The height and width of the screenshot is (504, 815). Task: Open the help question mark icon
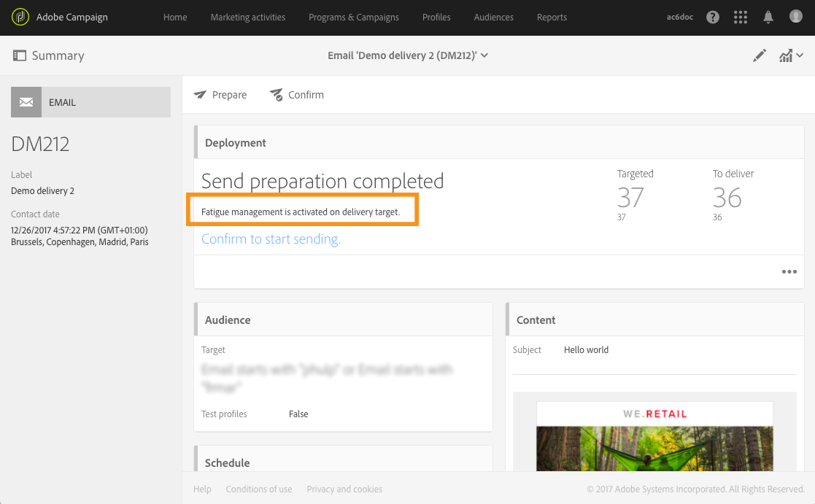coord(713,18)
